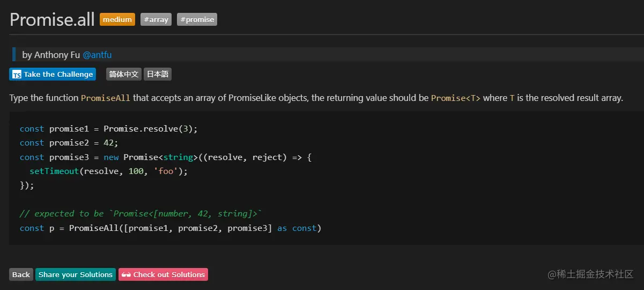Click the Back badge
The height and width of the screenshot is (290, 644).
21,274
